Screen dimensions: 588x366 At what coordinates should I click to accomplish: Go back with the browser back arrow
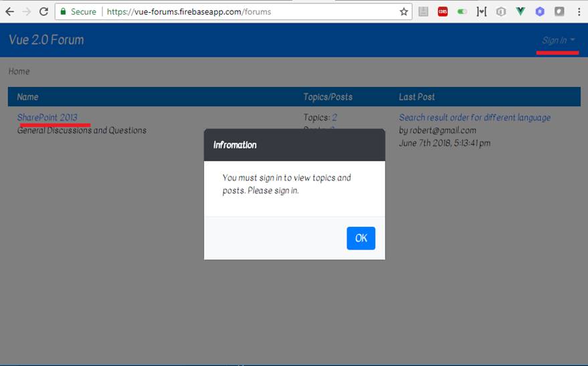click(10, 11)
